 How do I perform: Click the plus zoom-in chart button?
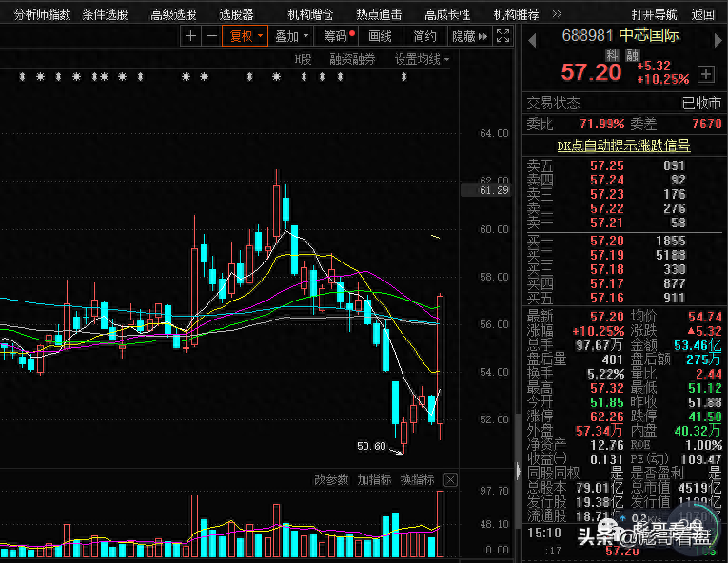tap(190, 36)
